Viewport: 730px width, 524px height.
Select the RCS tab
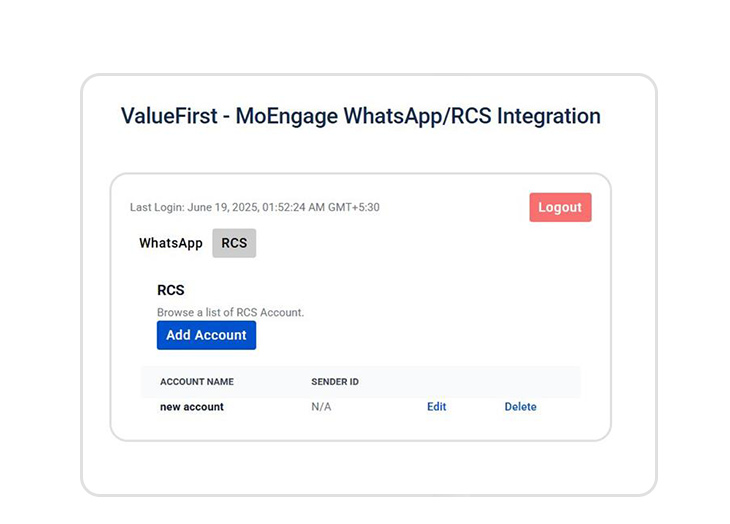click(234, 243)
